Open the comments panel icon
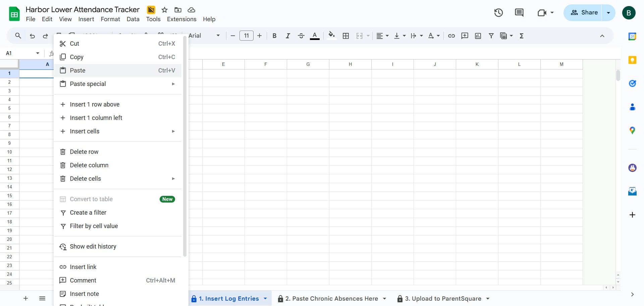The width and height of the screenshot is (644, 306). (519, 13)
